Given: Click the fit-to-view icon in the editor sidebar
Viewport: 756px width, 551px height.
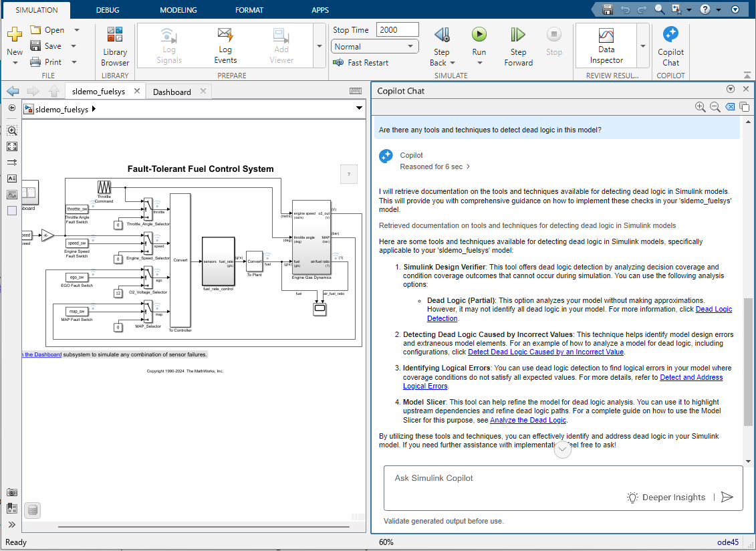Looking at the screenshot, I should pyautogui.click(x=12, y=146).
